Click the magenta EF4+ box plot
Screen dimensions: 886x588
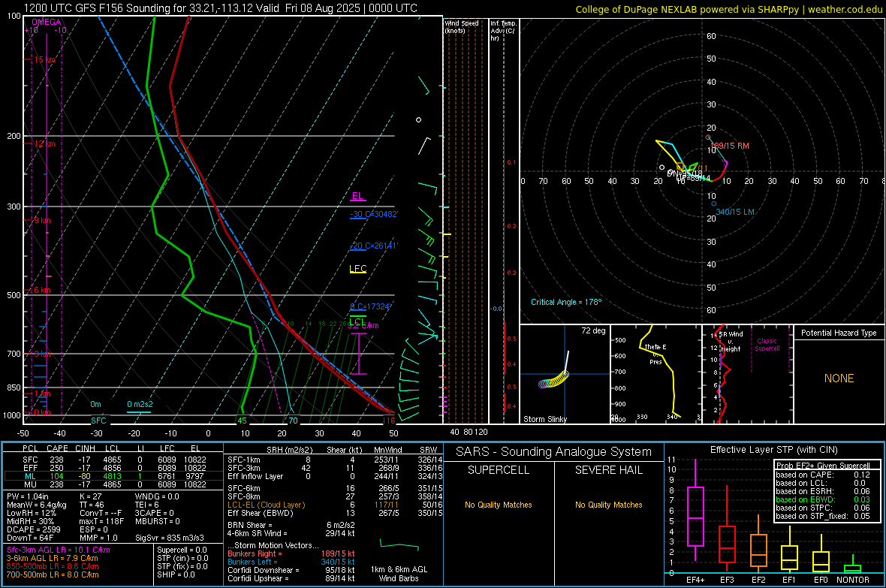point(695,516)
